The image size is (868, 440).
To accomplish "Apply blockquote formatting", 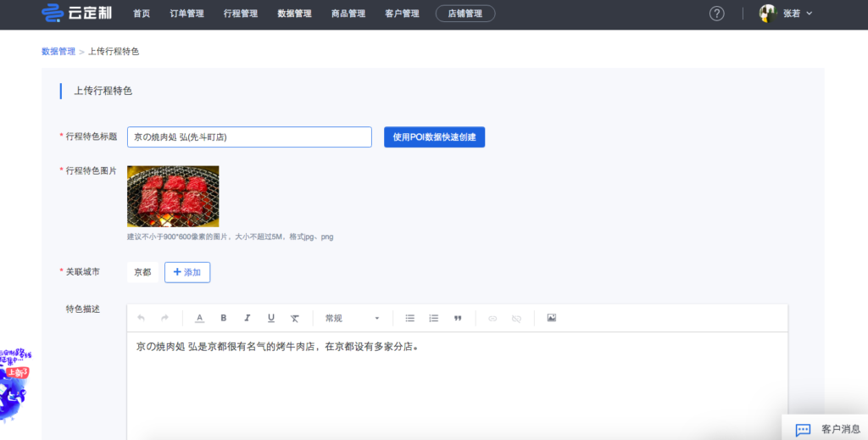I will click(x=457, y=318).
